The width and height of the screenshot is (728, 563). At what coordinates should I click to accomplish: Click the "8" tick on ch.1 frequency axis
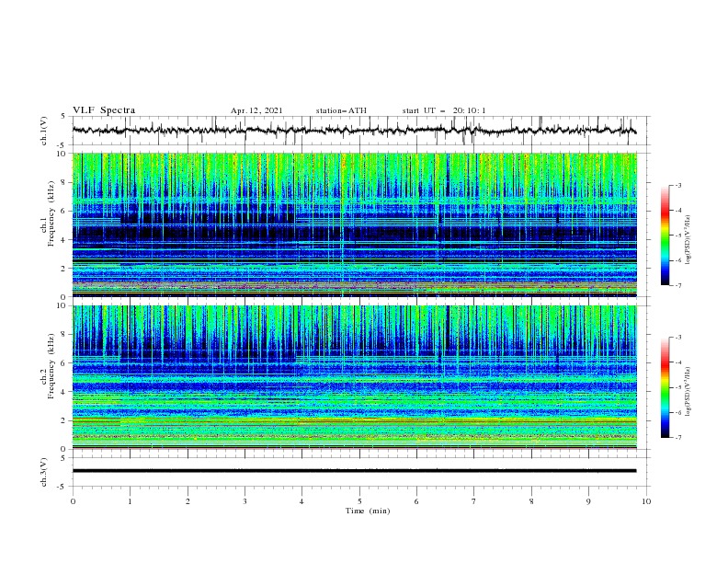(64, 182)
